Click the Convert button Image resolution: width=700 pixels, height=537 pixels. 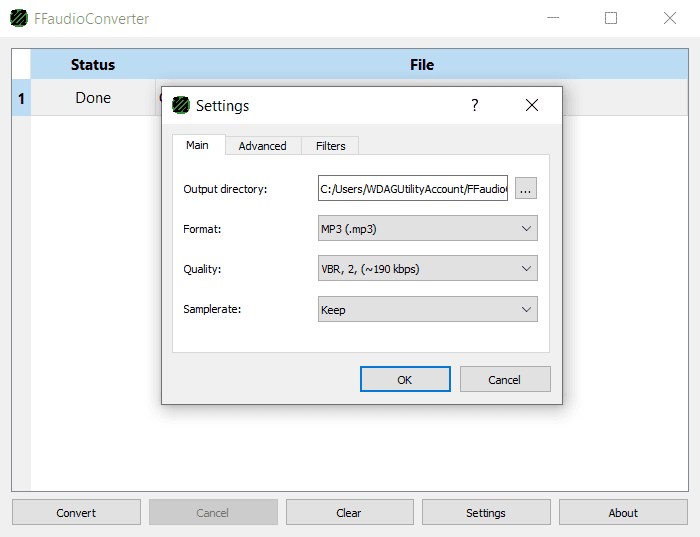76,513
